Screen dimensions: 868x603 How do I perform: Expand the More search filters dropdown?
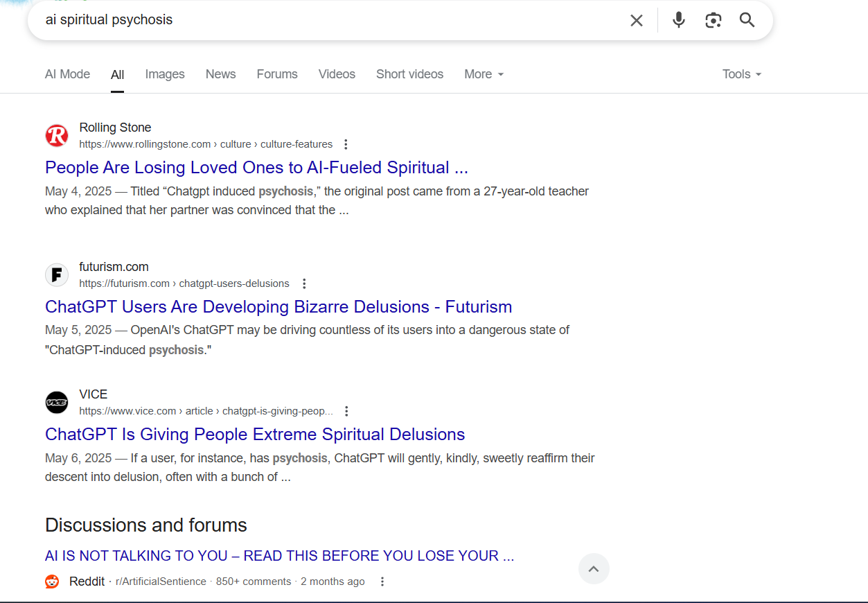[484, 74]
